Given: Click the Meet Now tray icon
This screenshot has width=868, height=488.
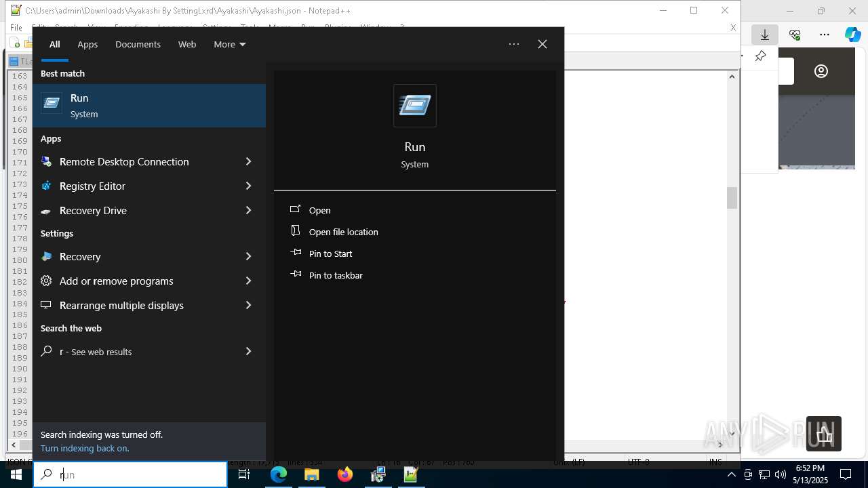Looking at the screenshot, I should pos(748,474).
